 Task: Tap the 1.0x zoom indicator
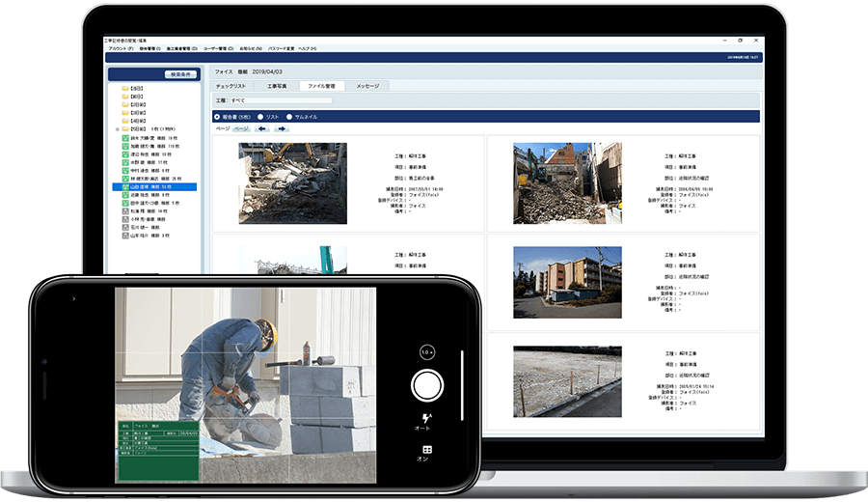point(426,351)
